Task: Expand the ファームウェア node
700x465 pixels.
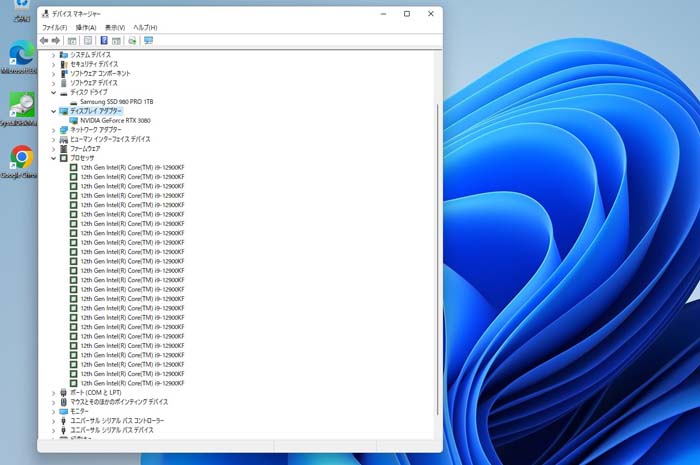Action: [53, 149]
